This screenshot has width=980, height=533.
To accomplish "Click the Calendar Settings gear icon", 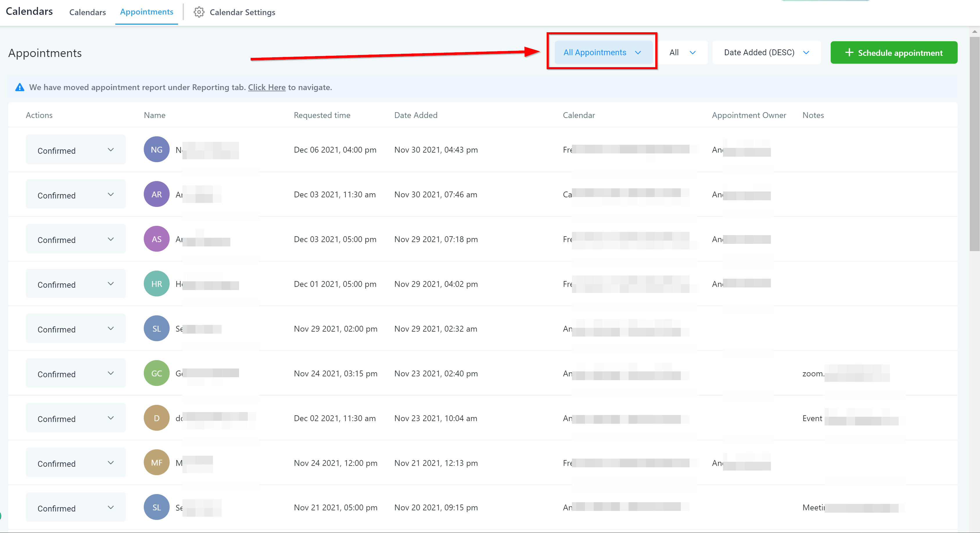I will click(199, 12).
